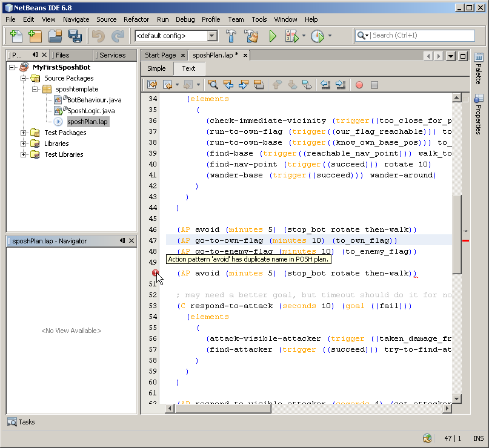Viewport: 489px width, 448px height.
Task: Shift the line right via editor toolbar
Action: pos(341,85)
